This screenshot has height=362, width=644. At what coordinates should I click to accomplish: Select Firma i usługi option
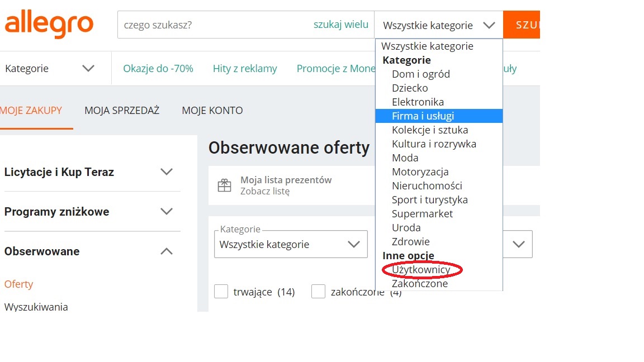tap(423, 116)
